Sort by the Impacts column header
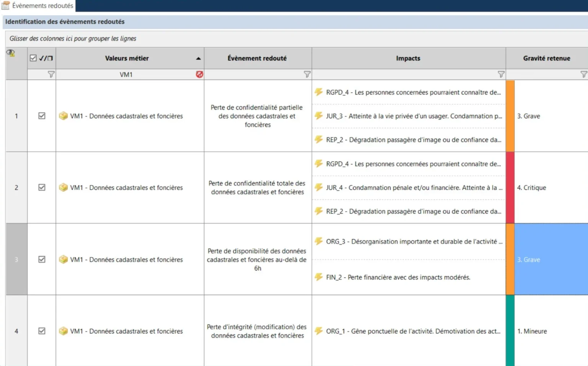Viewport: 588px width, 366px height. coord(408,58)
